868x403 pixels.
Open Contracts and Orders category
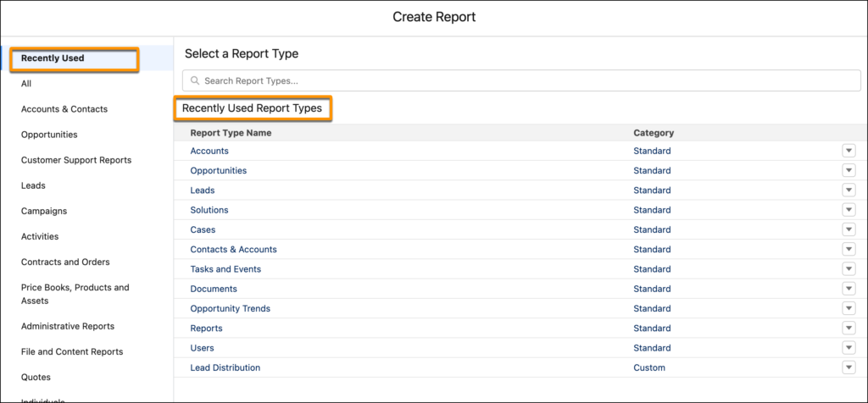pyautogui.click(x=65, y=262)
